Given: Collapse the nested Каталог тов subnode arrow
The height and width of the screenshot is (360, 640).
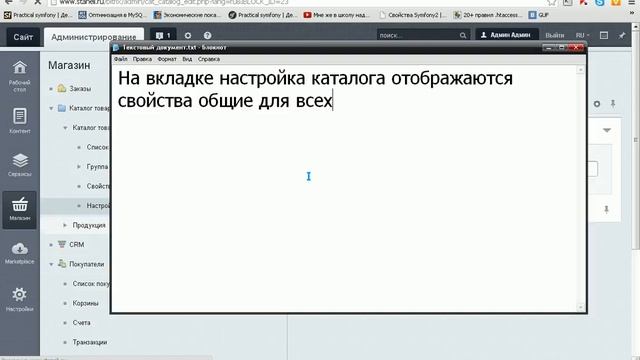Looking at the screenshot, I should [65, 128].
